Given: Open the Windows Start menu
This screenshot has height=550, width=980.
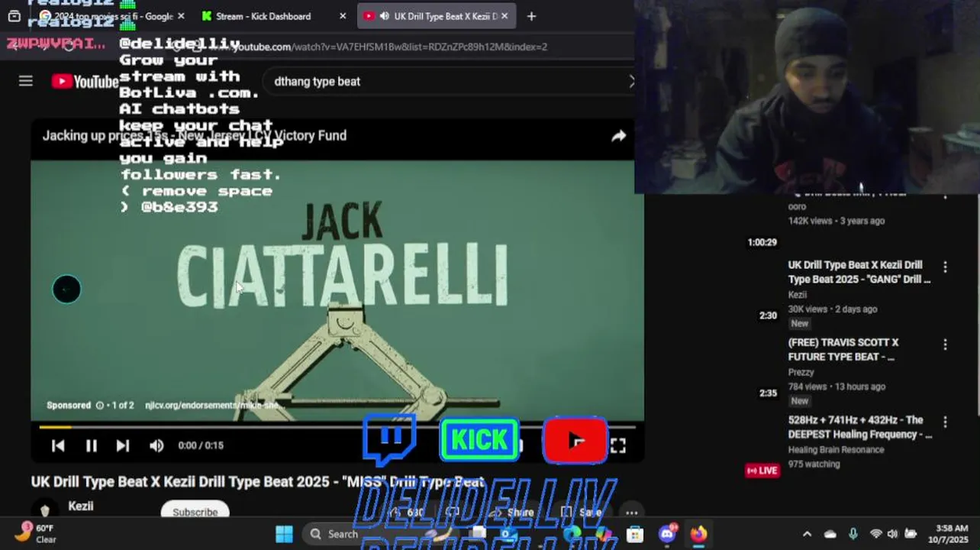Looking at the screenshot, I should point(284,534).
